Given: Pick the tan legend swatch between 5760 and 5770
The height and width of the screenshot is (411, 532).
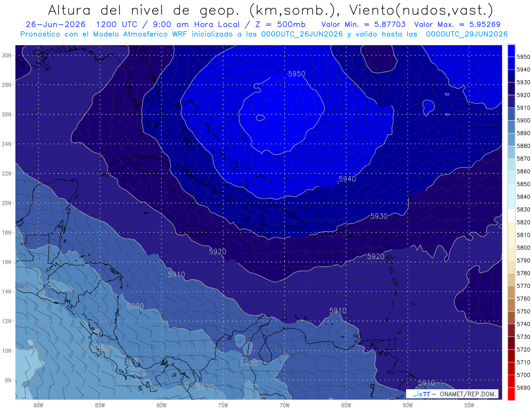Looking at the screenshot, I should point(511,292).
